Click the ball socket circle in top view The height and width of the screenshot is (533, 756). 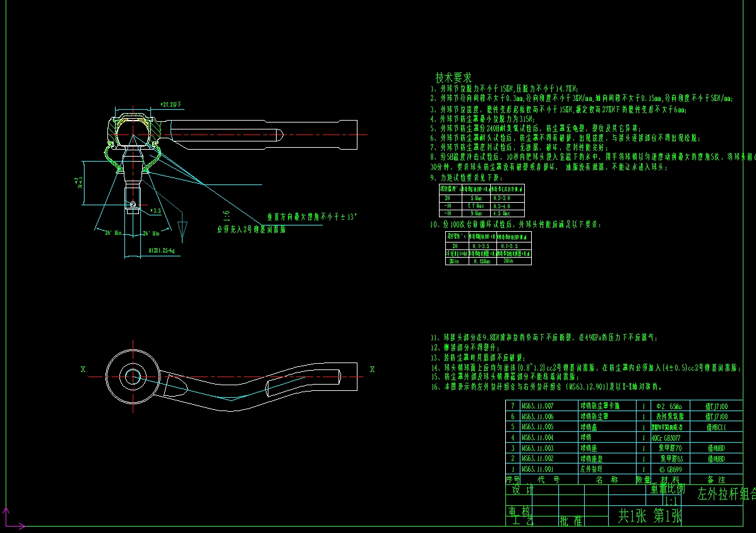pyautogui.click(x=133, y=377)
